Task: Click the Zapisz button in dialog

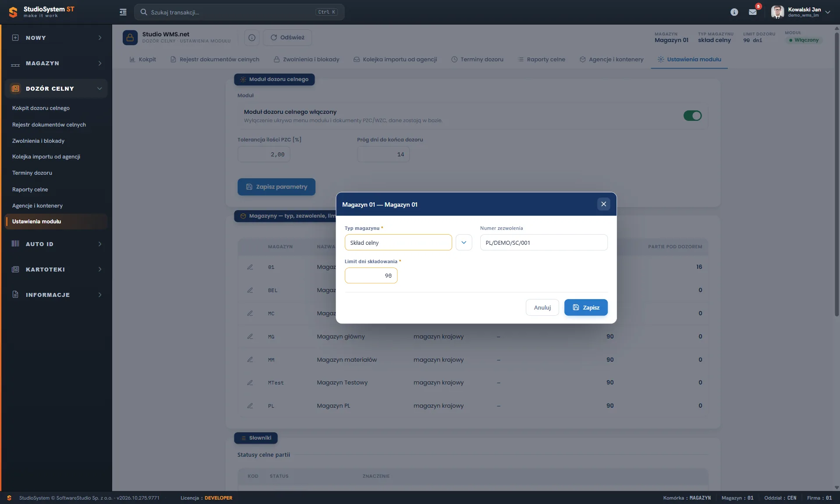Action: tap(586, 307)
